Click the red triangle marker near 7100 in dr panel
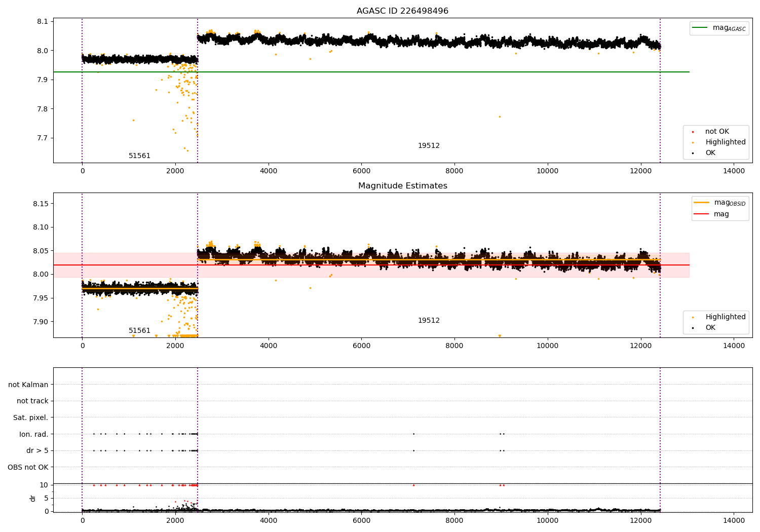Image resolution: width=760 pixels, height=532 pixels. point(413,485)
